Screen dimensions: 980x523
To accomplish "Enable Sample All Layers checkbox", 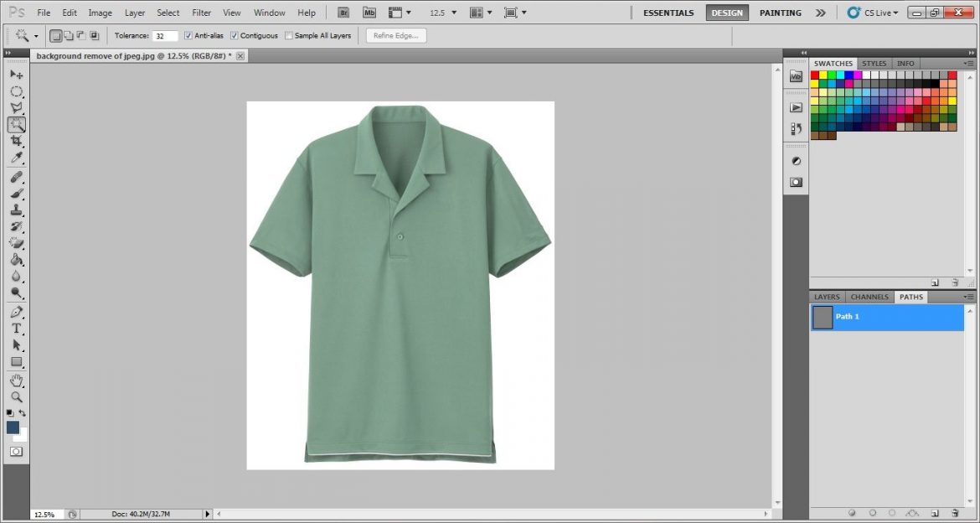I will pos(288,36).
